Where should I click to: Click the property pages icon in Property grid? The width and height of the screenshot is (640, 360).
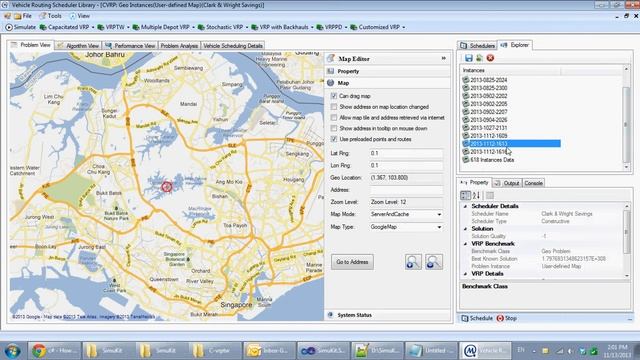pos(490,196)
